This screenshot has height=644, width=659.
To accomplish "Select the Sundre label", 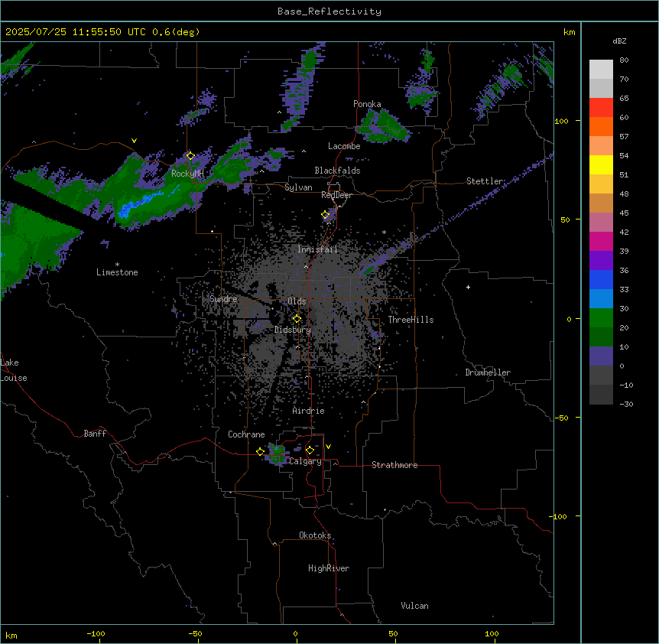I will pos(223,299).
